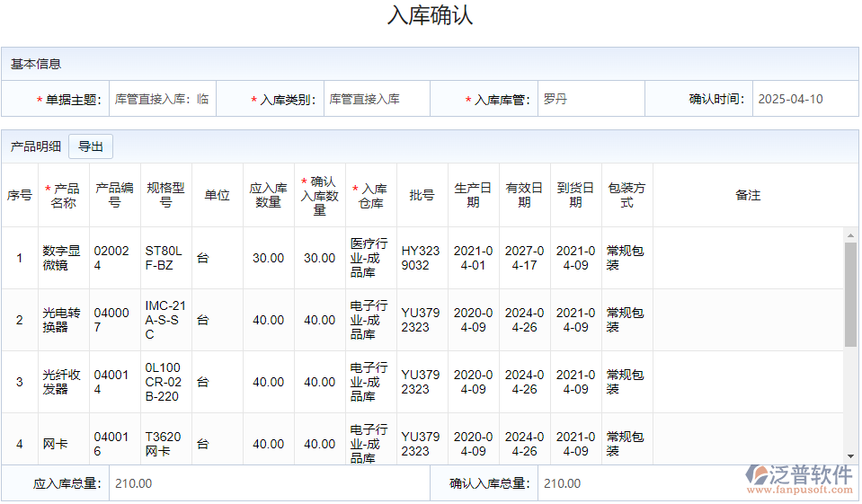Click the spec cell 0L100CR-02B-220
862x504 pixels.
[165, 382]
